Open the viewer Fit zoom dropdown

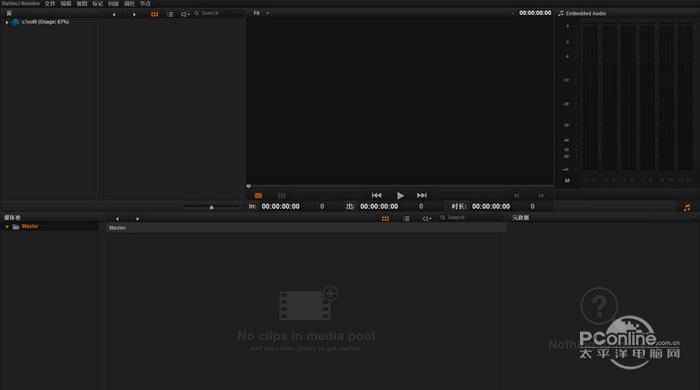point(261,13)
